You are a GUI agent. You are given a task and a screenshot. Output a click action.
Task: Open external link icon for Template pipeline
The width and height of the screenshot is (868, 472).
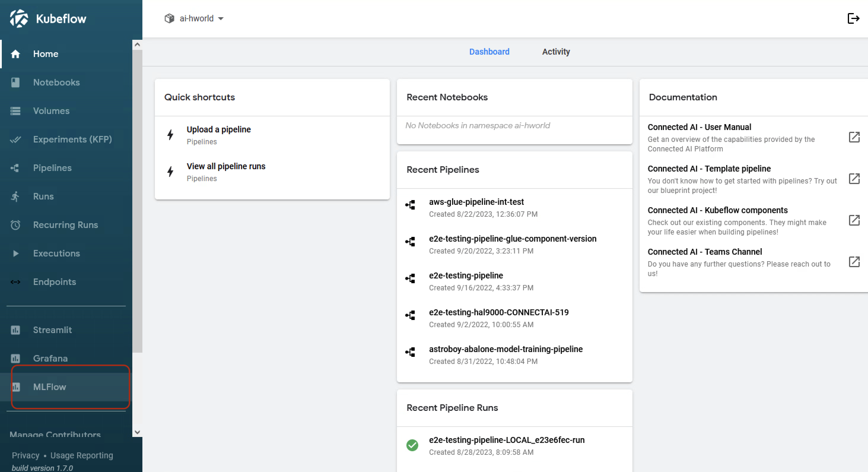[x=854, y=179]
